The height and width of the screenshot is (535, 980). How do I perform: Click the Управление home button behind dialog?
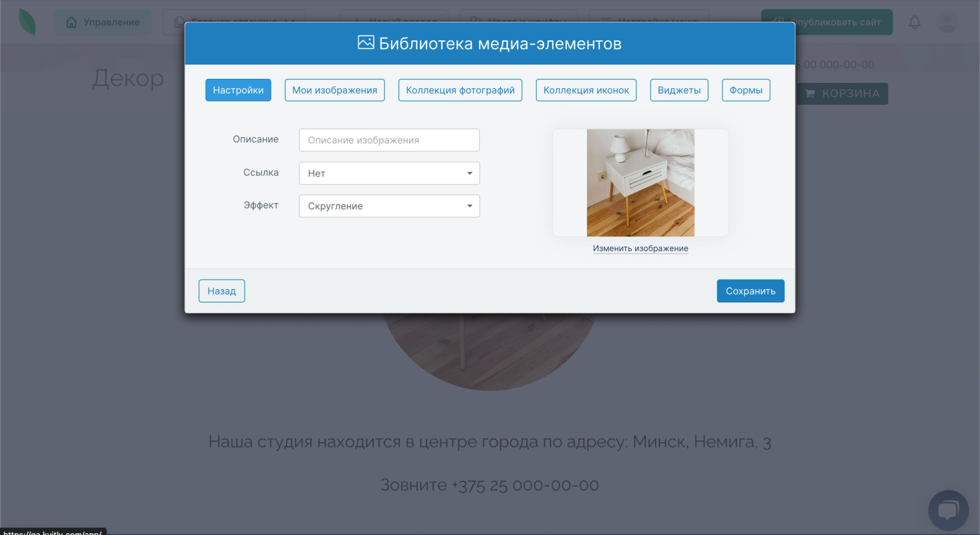(103, 22)
